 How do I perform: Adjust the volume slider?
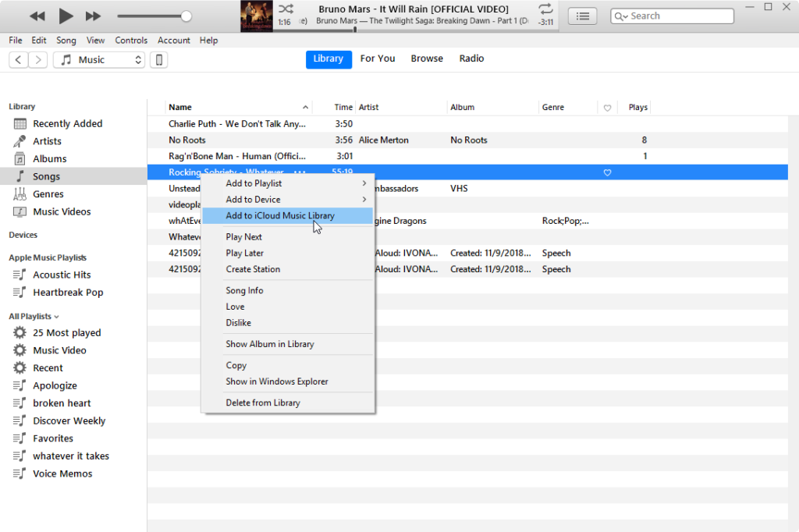pos(186,16)
